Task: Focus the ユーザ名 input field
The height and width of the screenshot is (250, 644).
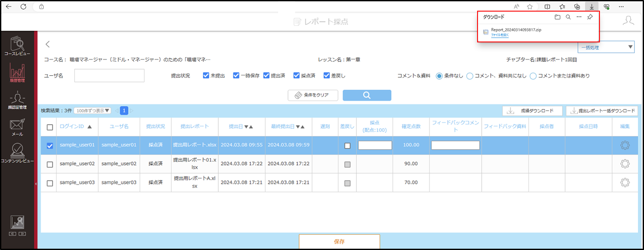Action: pyautogui.click(x=109, y=75)
